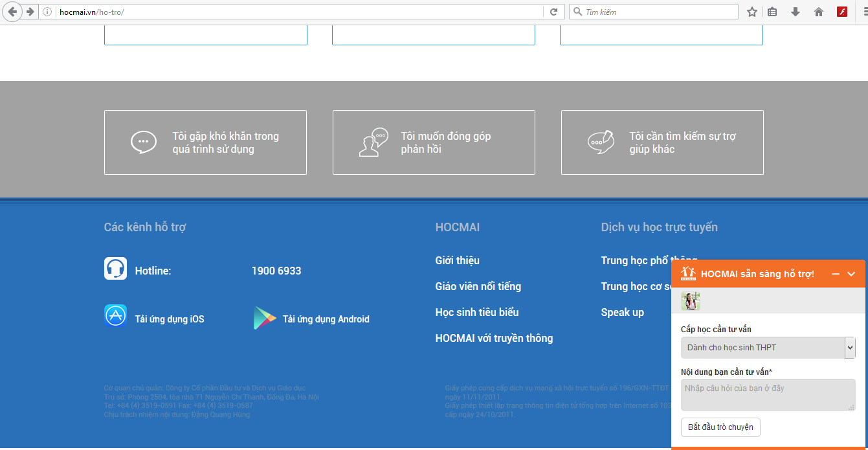Click the hotline headset icon
Screen dimensions: 868x450
coord(115,268)
